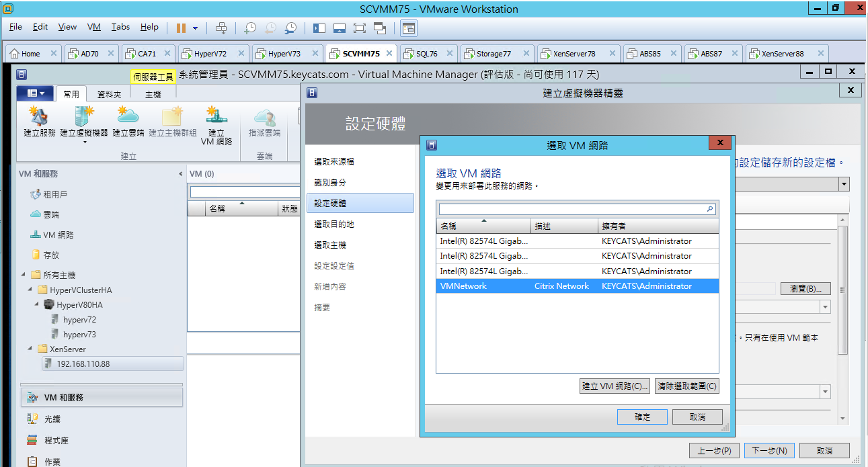Open the File menu in VMware Workstation

(x=15, y=27)
